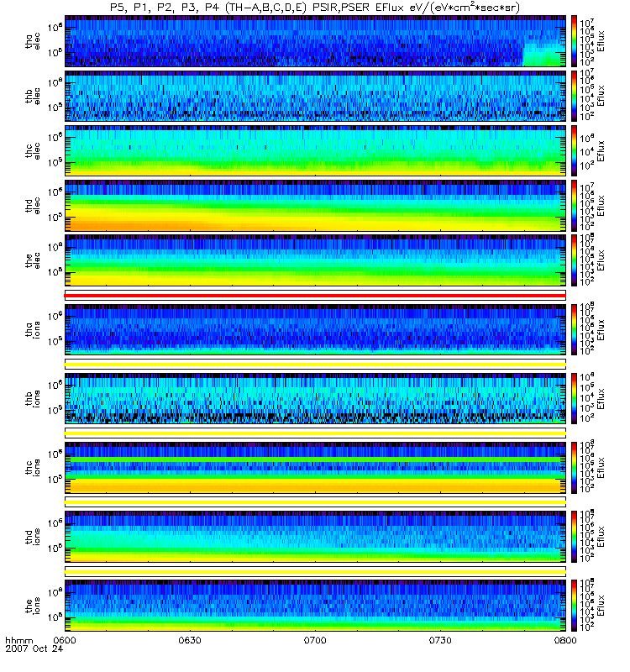630x672 pixels.
Task: Click inside the tha ions spectrogram
Action: pos(316,329)
